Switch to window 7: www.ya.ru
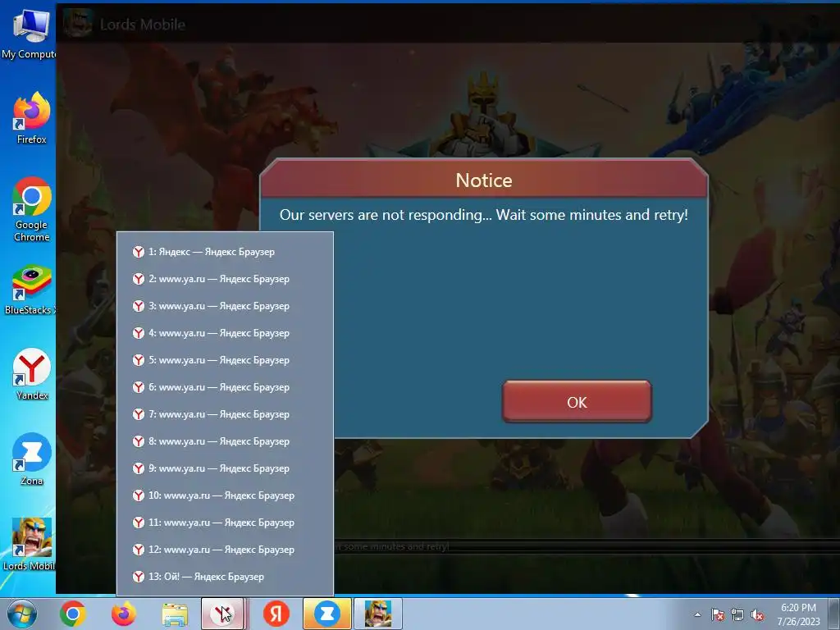This screenshot has width=840, height=630. pos(225,414)
